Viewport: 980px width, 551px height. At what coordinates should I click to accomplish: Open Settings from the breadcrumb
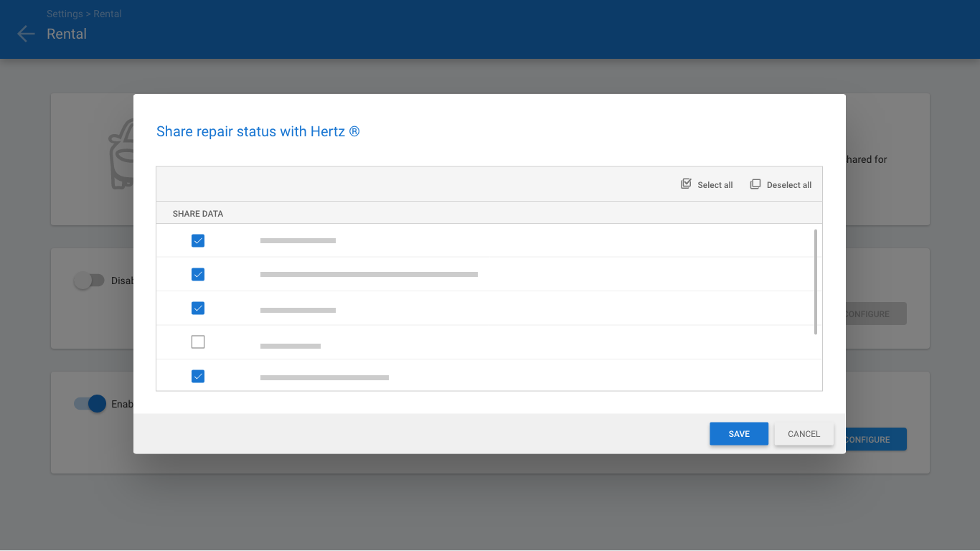(x=65, y=14)
